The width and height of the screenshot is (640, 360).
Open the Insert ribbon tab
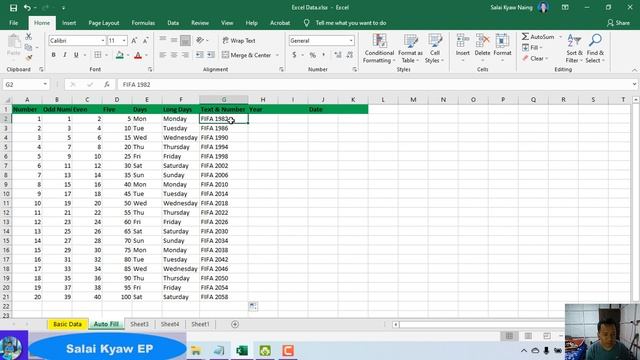pyautogui.click(x=69, y=23)
